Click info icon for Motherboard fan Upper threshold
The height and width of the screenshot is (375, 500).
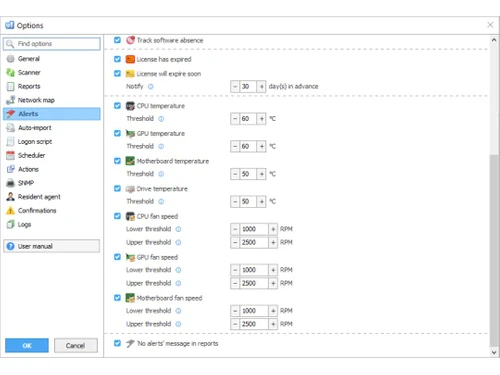pos(178,324)
